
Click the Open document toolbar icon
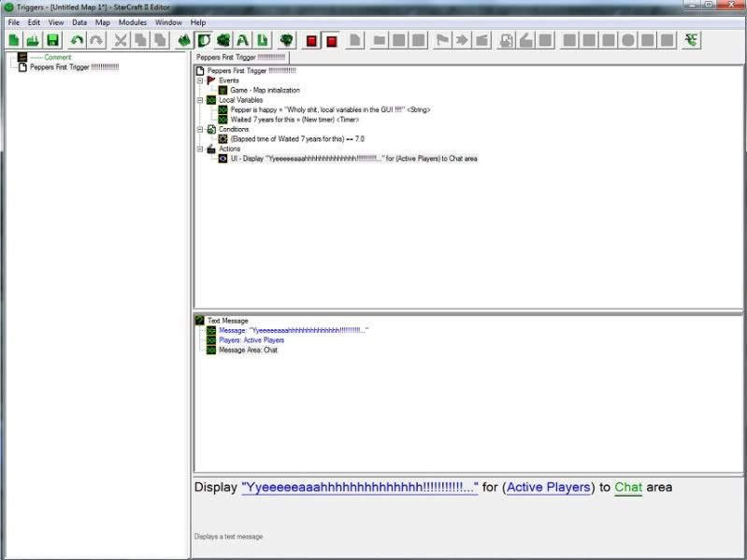(x=33, y=40)
